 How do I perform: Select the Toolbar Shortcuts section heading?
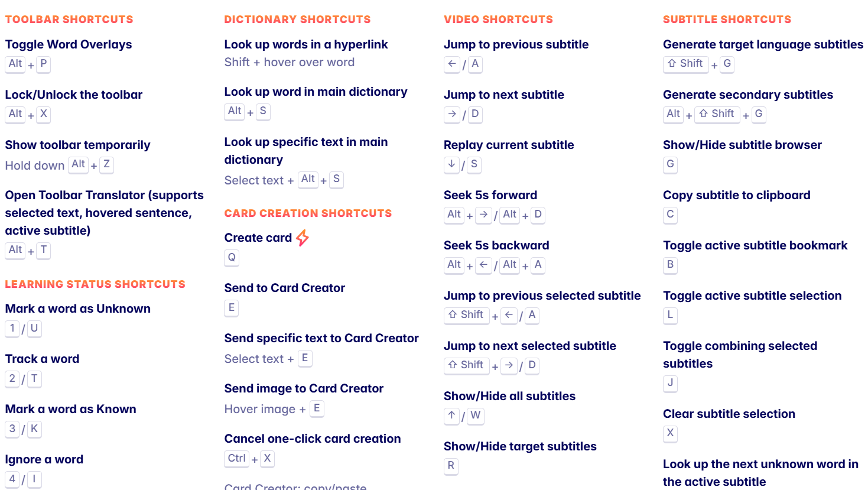tap(69, 20)
